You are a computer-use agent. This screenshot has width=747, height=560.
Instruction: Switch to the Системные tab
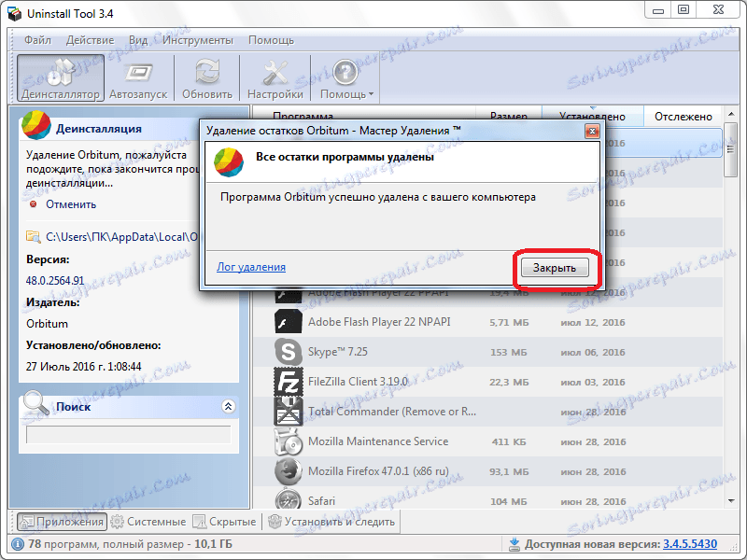pos(148,522)
